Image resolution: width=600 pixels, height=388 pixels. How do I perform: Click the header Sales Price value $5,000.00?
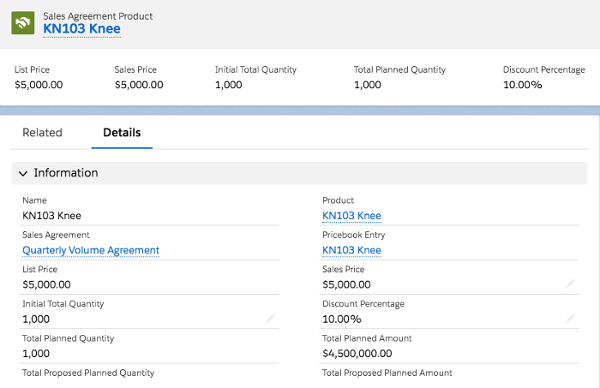[x=139, y=85]
